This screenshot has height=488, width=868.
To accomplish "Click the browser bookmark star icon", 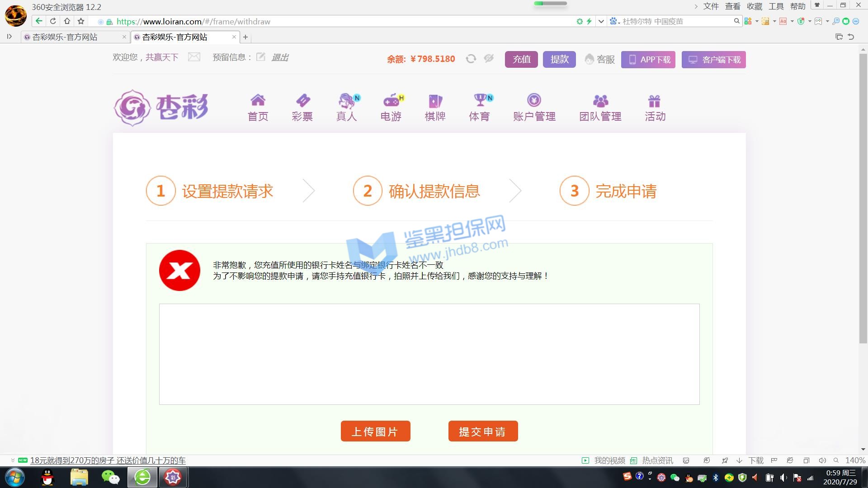I will [x=81, y=21].
